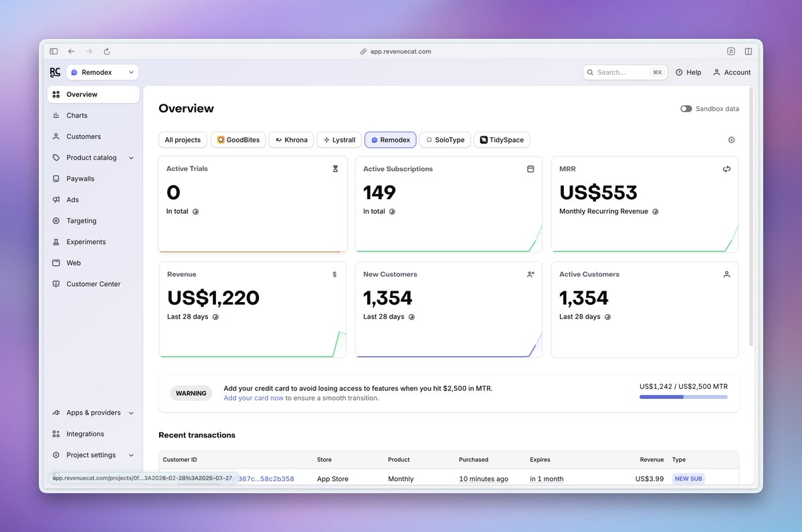Follow the Add your card now link

[254, 398]
